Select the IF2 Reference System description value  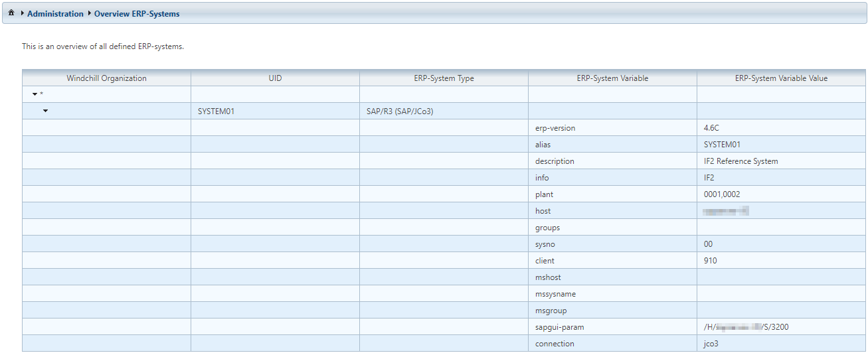[x=740, y=161]
